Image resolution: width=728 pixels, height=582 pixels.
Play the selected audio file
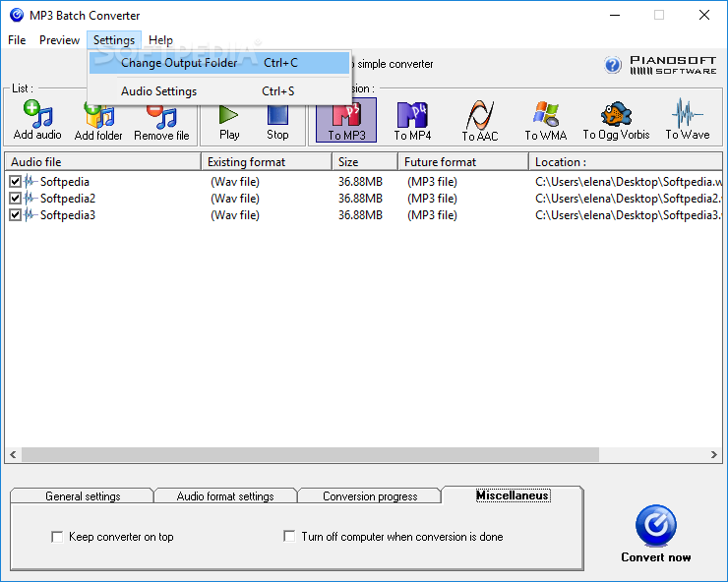(x=229, y=123)
